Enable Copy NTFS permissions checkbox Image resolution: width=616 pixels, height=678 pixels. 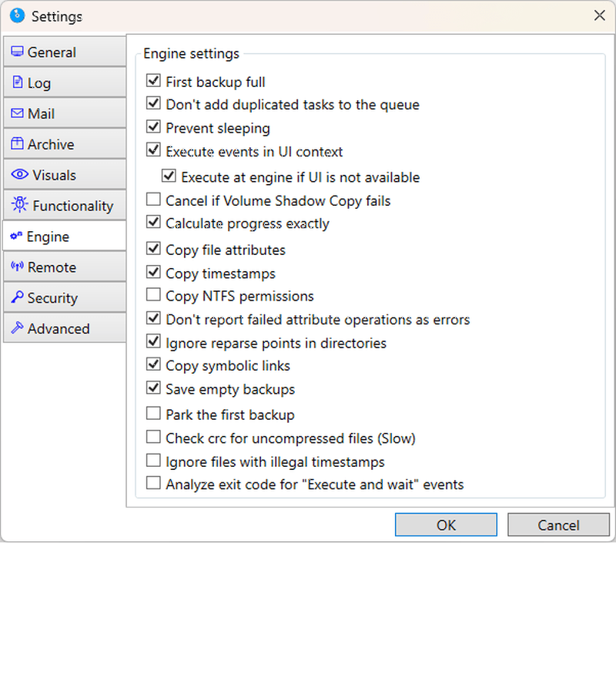coord(153,294)
